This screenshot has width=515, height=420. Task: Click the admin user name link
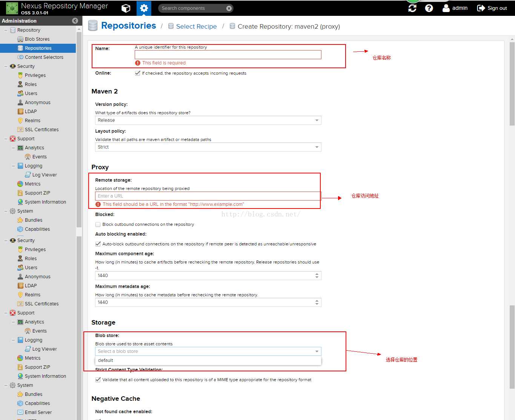(x=460, y=8)
